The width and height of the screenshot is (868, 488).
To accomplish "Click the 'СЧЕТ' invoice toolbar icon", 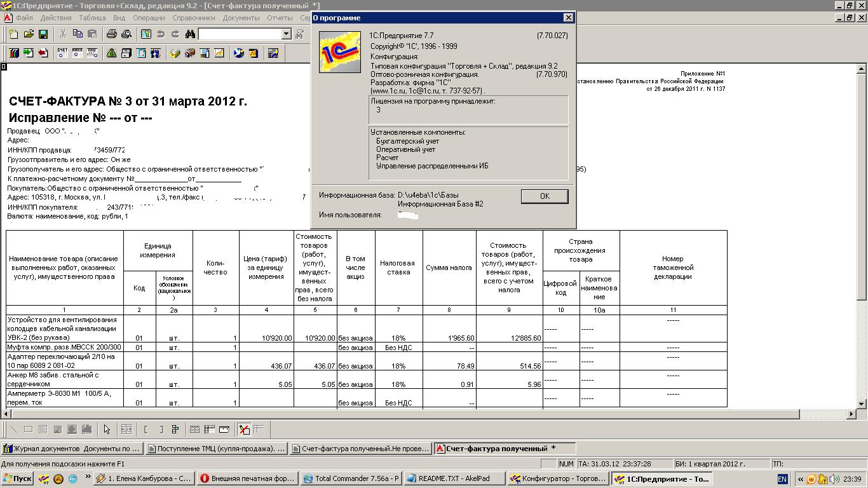I will (62, 53).
